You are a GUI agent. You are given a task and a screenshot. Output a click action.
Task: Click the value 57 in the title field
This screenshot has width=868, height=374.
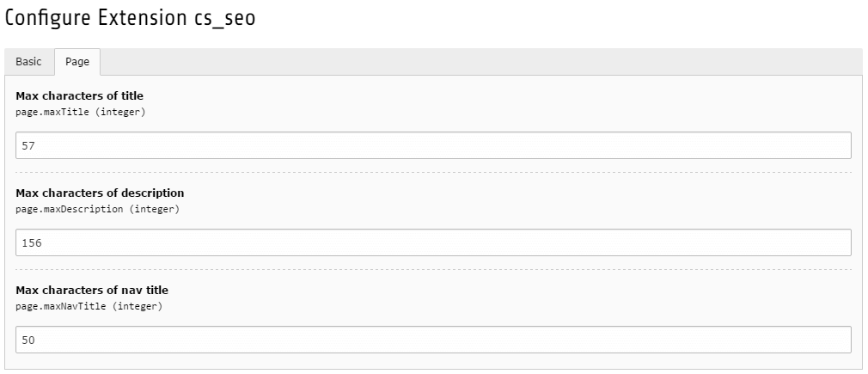point(28,145)
